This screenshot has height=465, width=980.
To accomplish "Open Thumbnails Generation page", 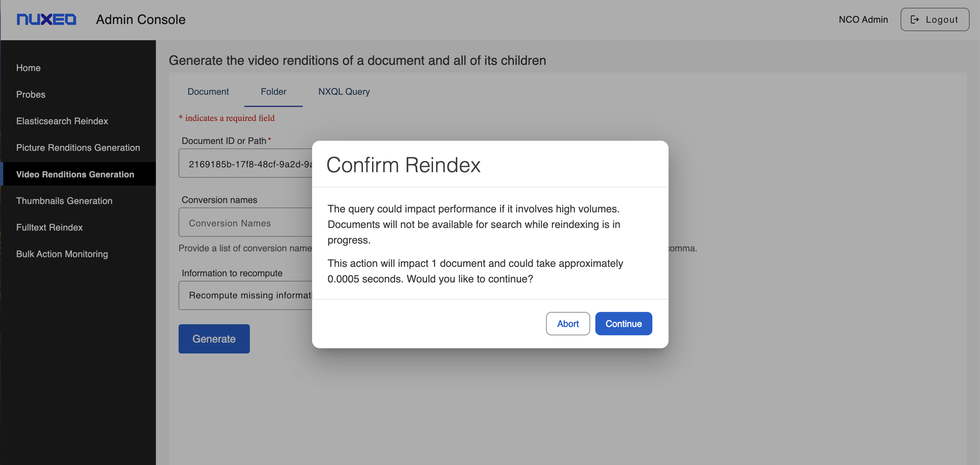I will [x=64, y=201].
